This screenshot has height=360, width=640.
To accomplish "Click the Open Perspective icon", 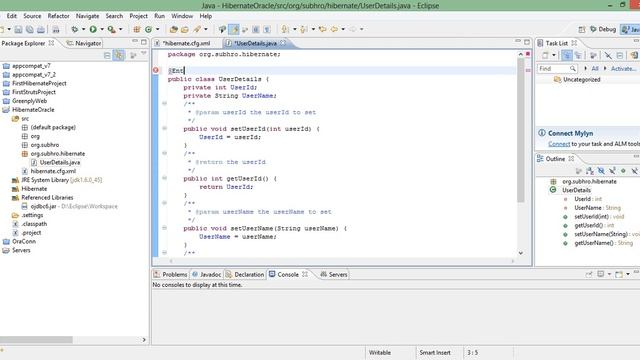I will coord(582,29).
